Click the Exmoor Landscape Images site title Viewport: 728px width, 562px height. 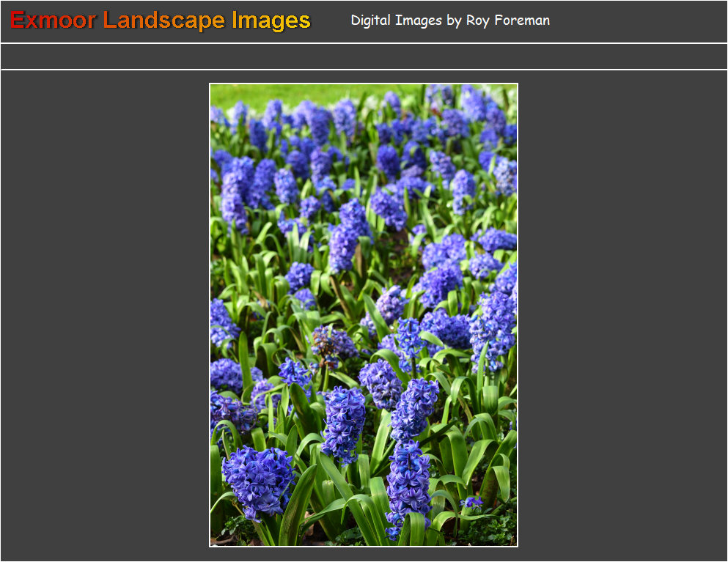[161, 21]
